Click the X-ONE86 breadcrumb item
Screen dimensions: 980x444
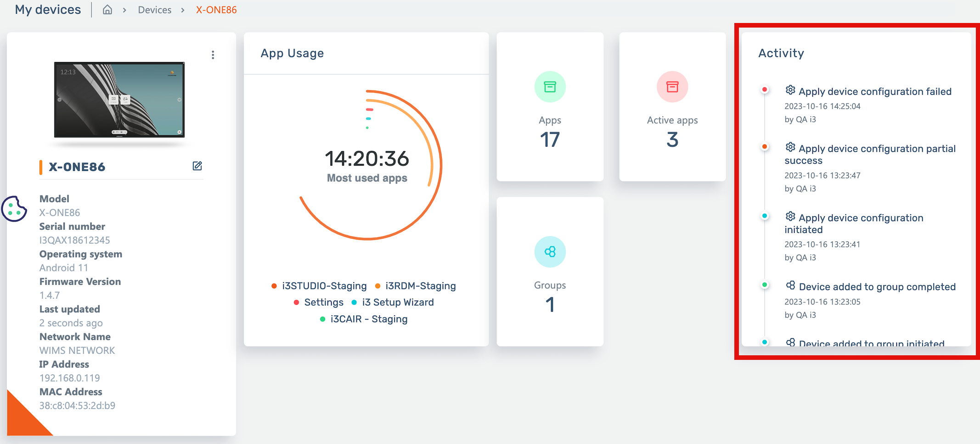pyautogui.click(x=216, y=10)
